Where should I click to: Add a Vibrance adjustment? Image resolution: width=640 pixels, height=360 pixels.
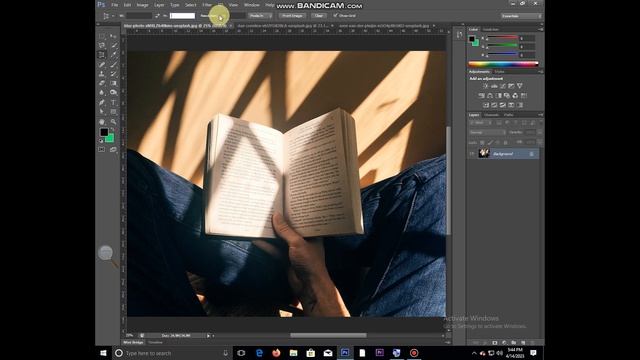[x=520, y=86]
